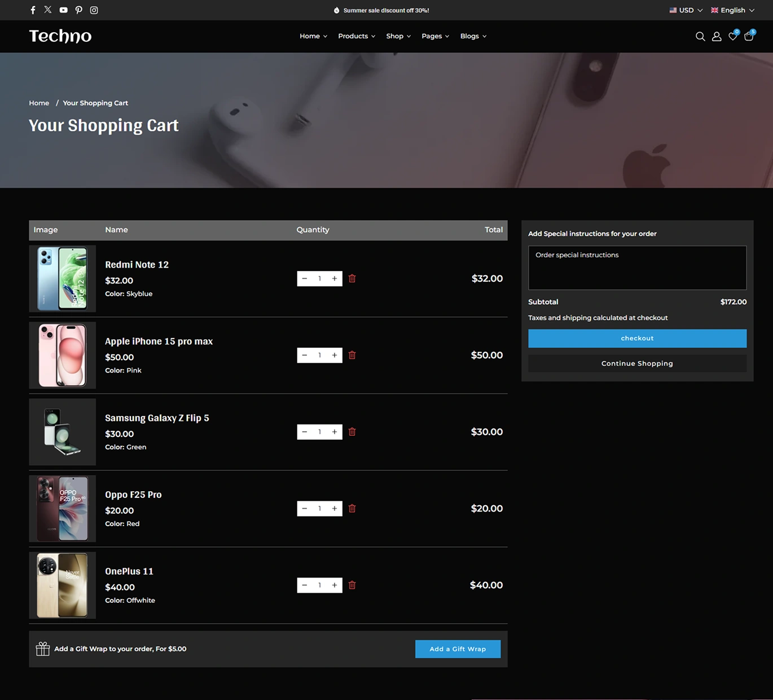Image resolution: width=773 pixels, height=700 pixels.
Task: Click Samsung Galaxy Z Flip 5 thumbnail
Action: tap(62, 432)
